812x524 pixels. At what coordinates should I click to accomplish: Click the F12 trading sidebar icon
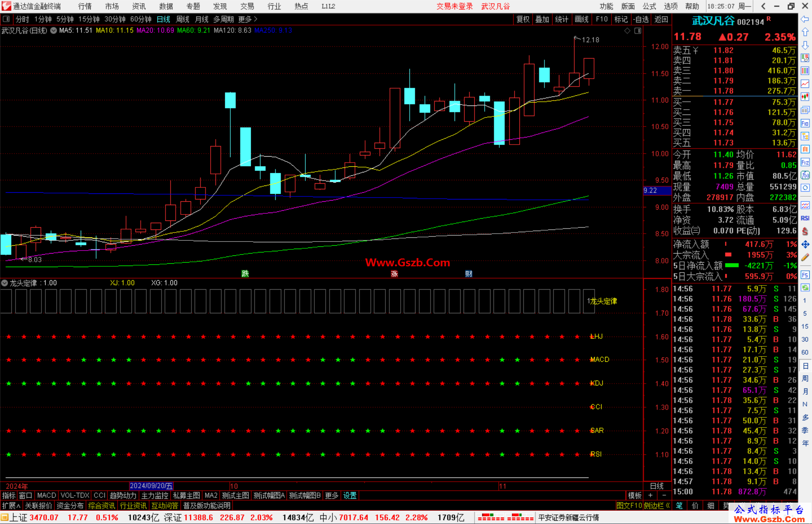point(805,162)
